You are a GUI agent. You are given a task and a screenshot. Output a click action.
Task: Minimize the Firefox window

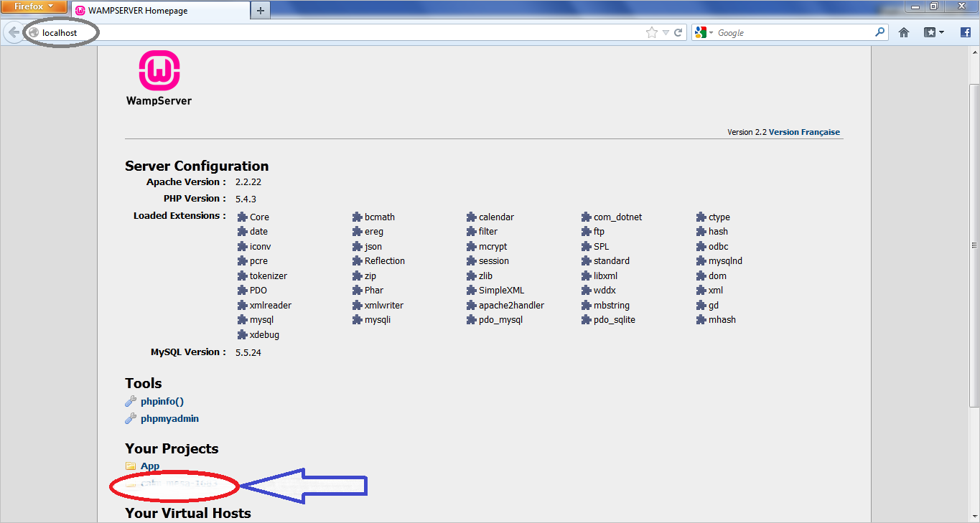click(915, 6)
